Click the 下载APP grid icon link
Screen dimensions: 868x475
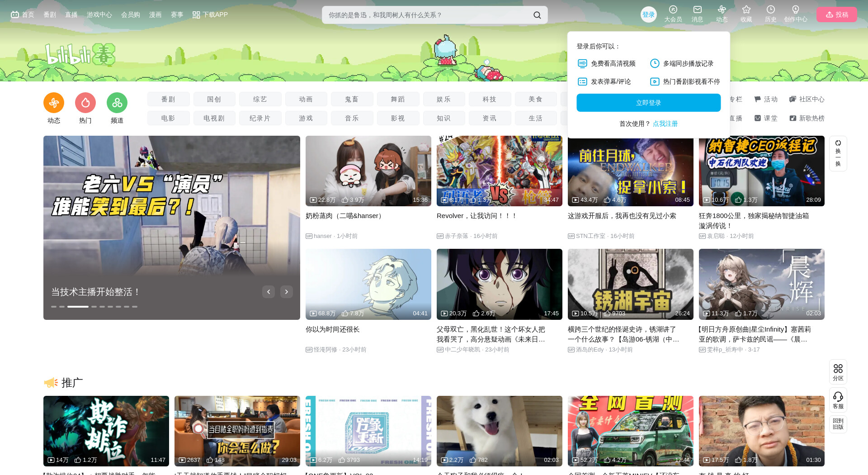pyautogui.click(x=210, y=14)
